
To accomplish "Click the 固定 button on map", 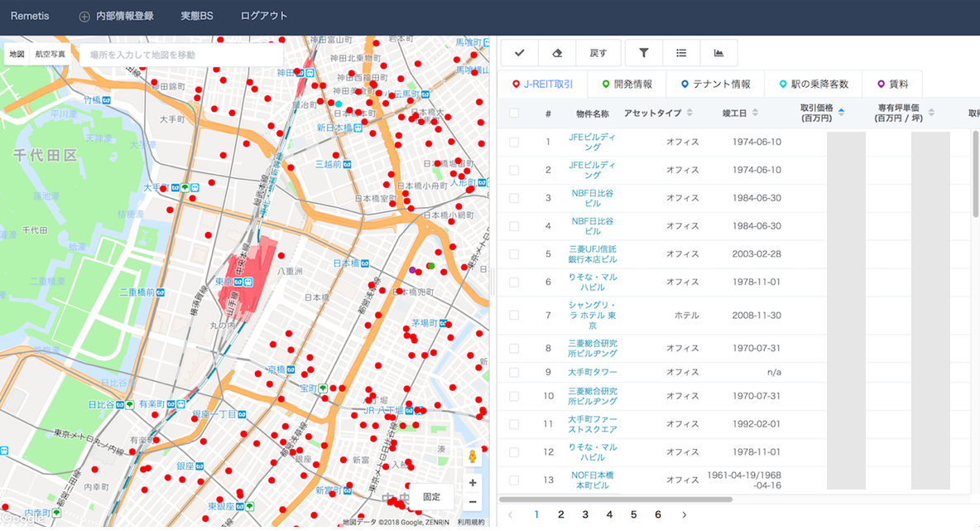I will (x=431, y=497).
